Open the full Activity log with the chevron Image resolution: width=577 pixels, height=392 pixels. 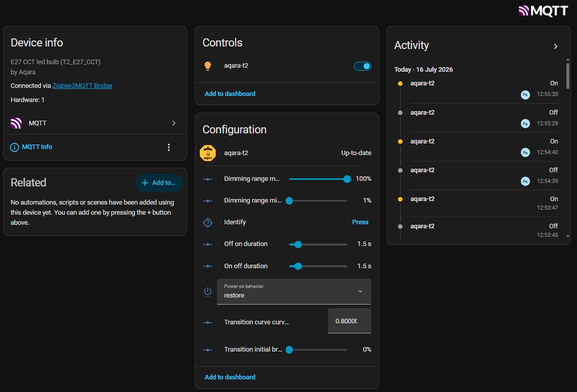point(556,46)
